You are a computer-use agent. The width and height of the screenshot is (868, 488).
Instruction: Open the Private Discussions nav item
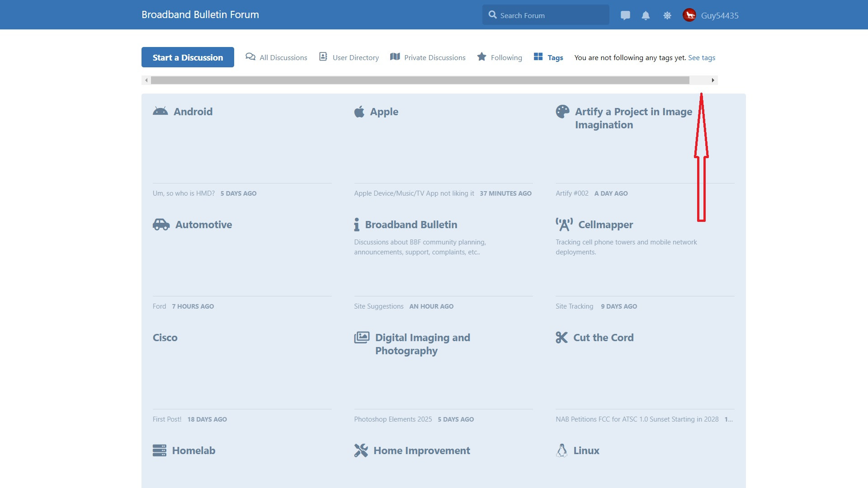pos(428,57)
